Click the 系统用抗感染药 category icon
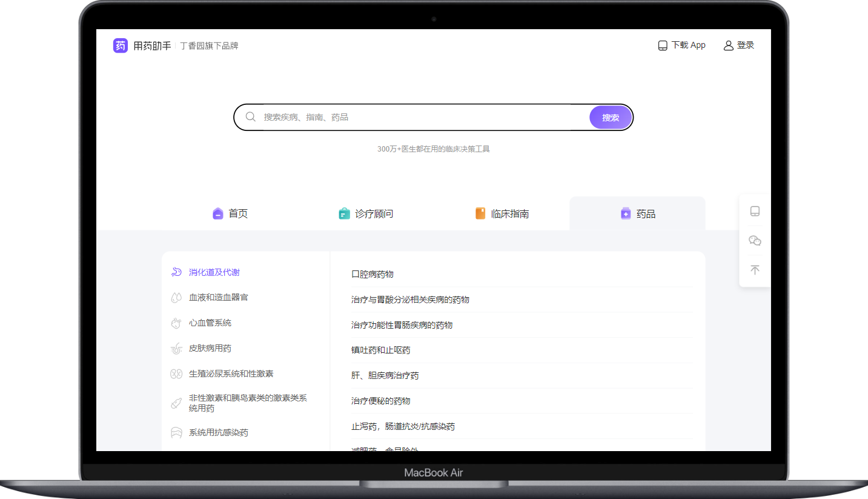Screen dimensions: 868x499 [176, 432]
